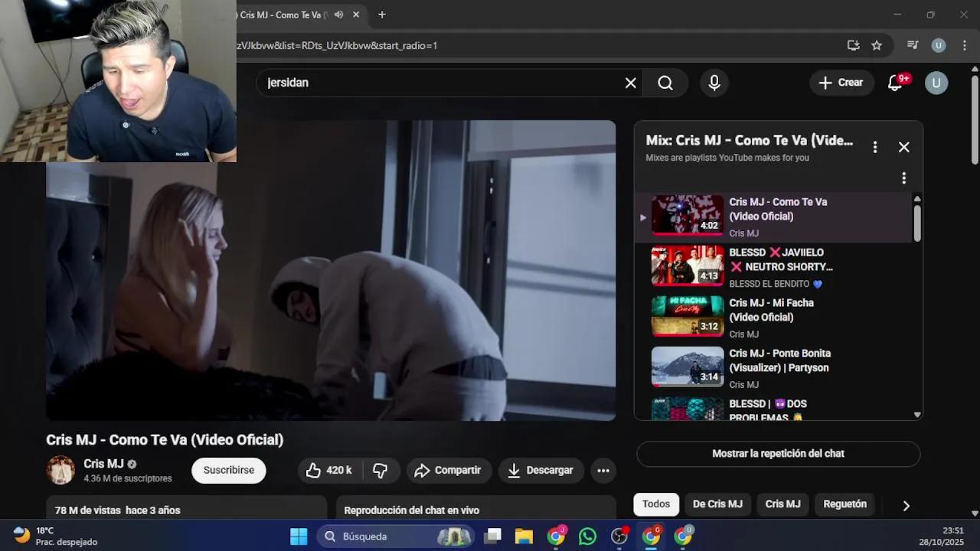Open more actions ellipsis beside Descargar
Screen dimensions: 980x551
pyautogui.click(x=603, y=471)
